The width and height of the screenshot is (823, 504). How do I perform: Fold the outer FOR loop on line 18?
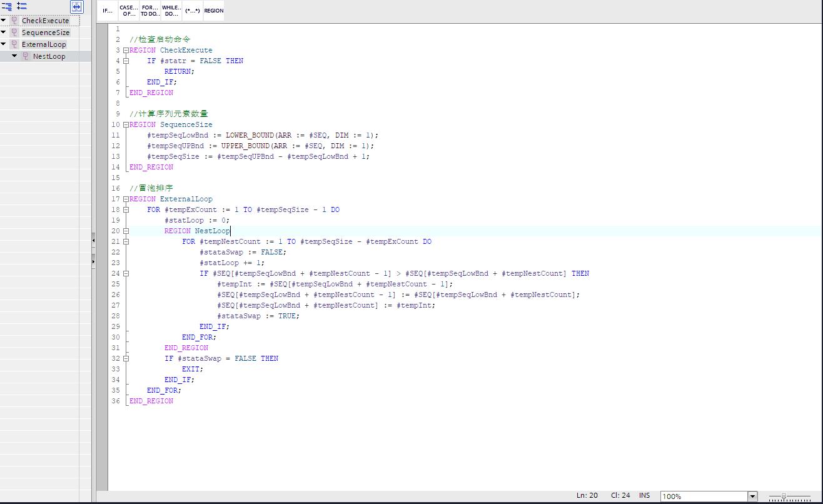point(126,209)
